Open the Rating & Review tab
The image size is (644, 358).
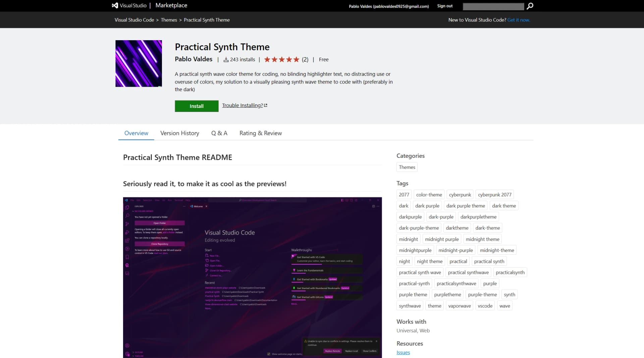(x=260, y=133)
